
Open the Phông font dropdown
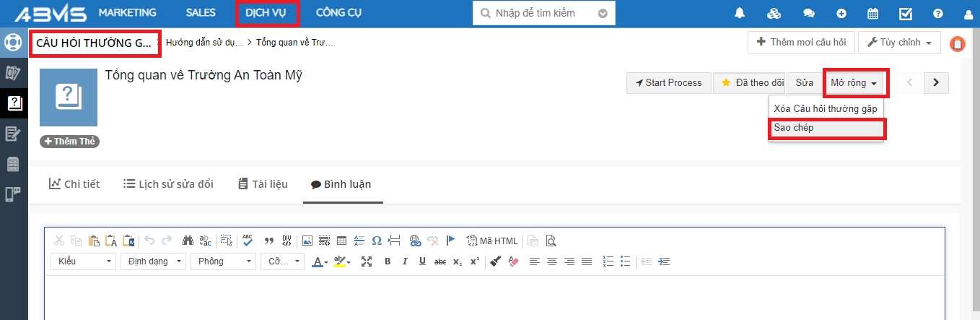click(223, 261)
